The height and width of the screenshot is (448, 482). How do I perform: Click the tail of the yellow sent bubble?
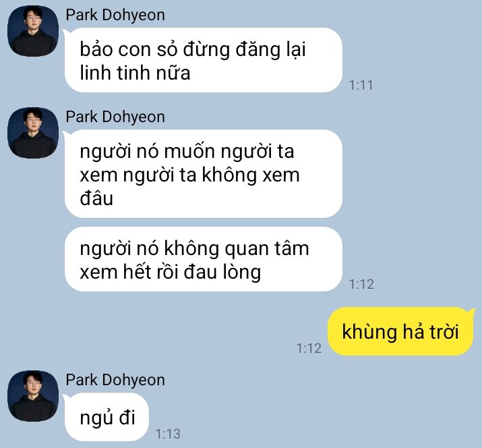tap(471, 312)
